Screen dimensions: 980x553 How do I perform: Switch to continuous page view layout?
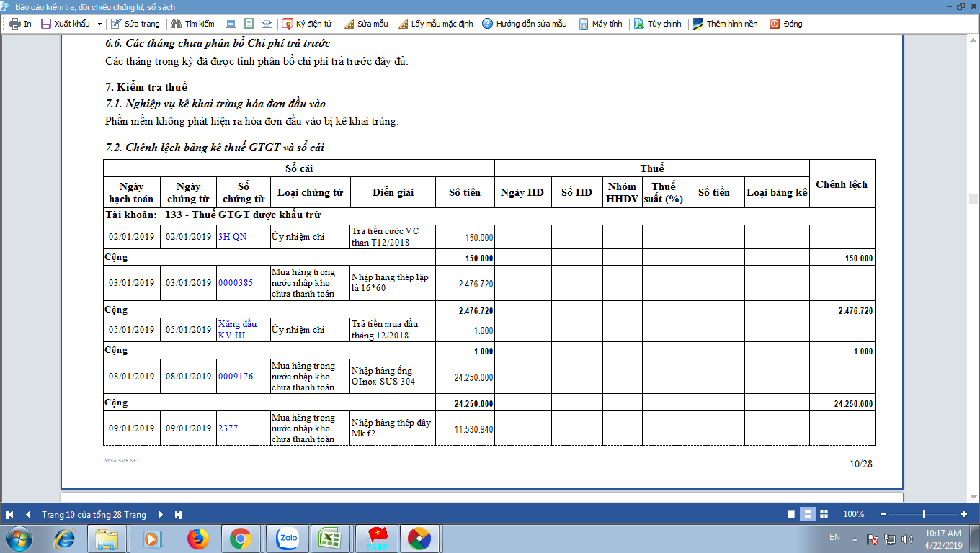pos(808,514)
